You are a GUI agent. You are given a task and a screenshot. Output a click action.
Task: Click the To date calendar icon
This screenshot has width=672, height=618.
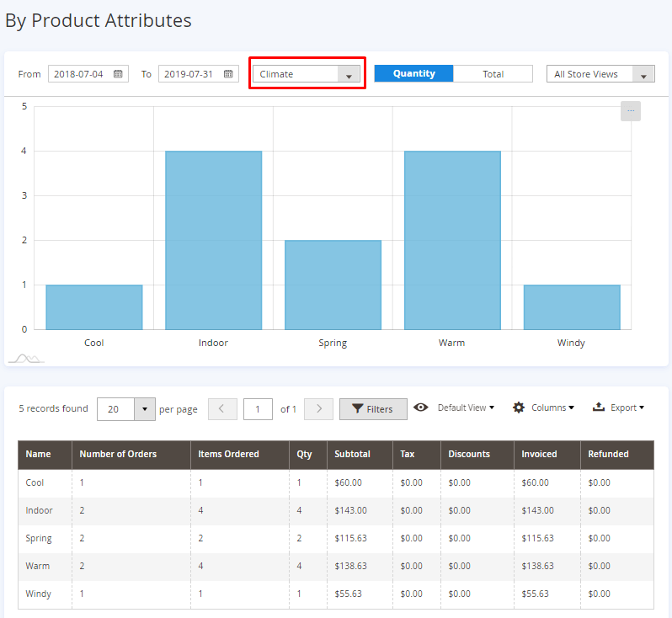click(228, 74)
